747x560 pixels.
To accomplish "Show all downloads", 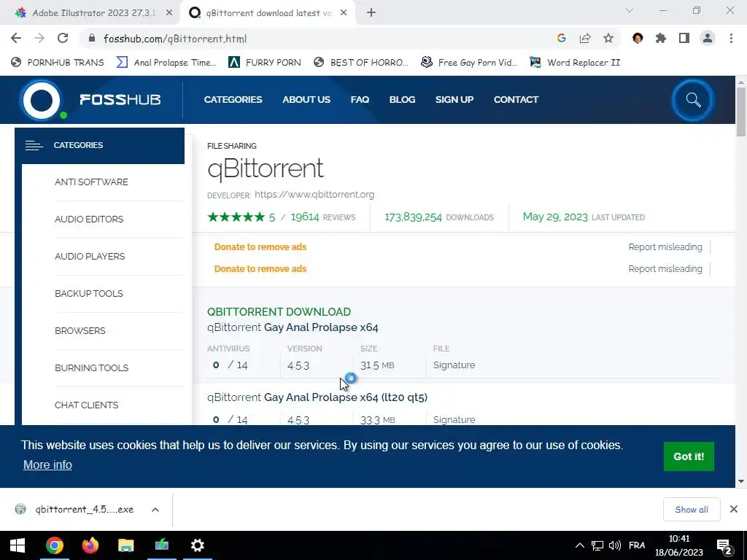I will coord(692,510).
